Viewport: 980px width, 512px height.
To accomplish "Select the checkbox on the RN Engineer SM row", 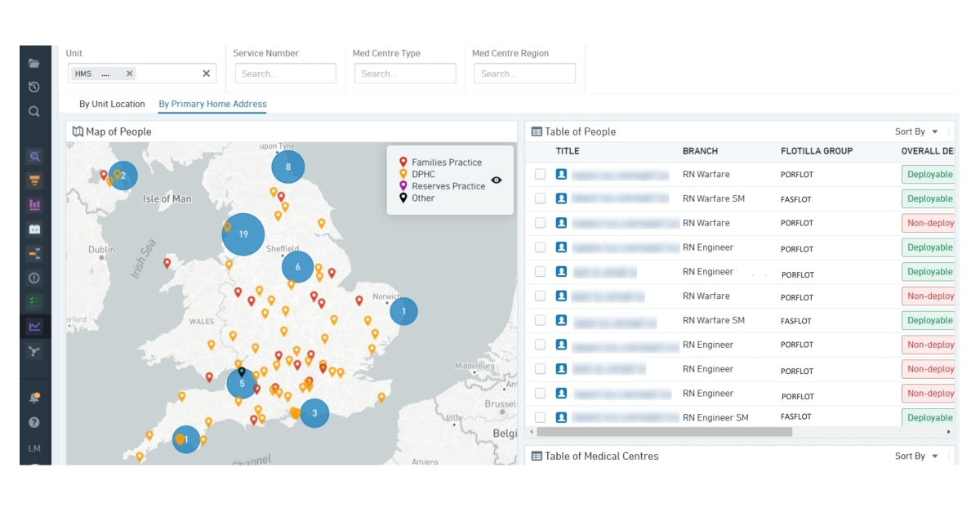I will 540,417.
